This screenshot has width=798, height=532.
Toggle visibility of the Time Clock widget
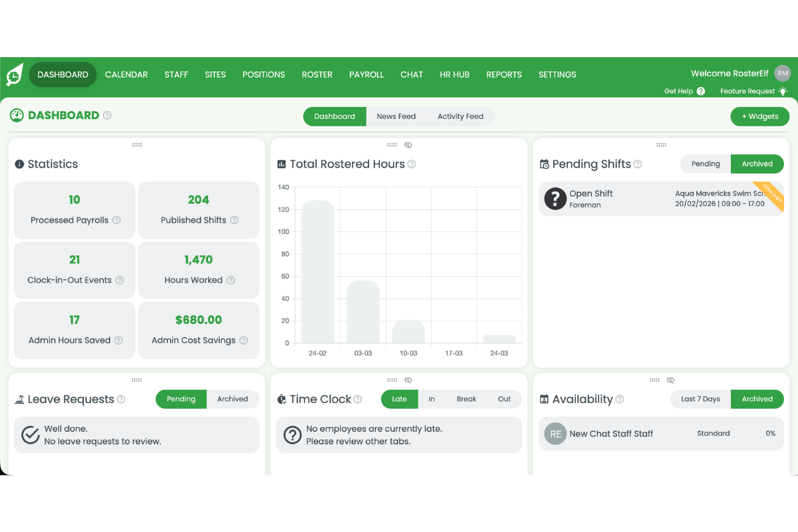tap(408, 380)
